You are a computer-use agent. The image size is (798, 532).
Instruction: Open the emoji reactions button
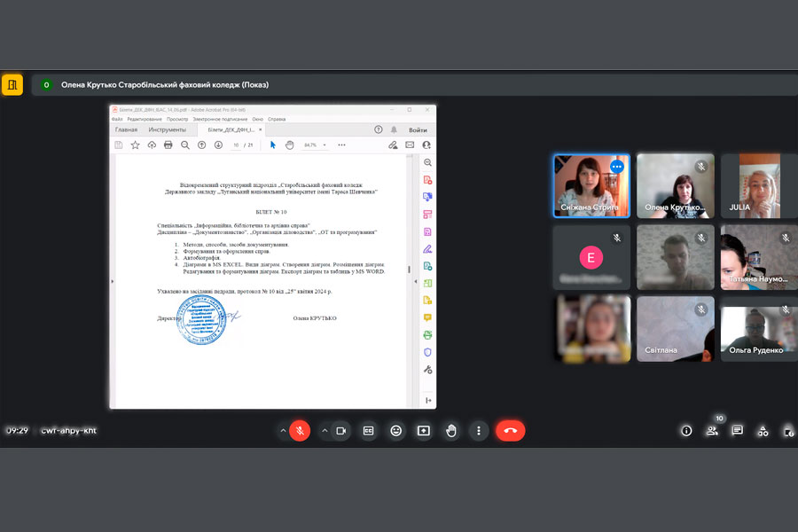pos(396,431)
